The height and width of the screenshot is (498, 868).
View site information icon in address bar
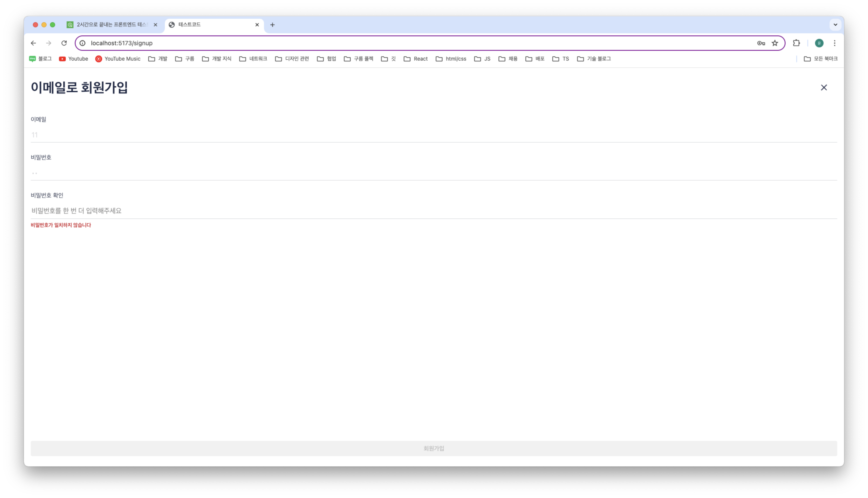pyautogui.click(x=82, y=43)
